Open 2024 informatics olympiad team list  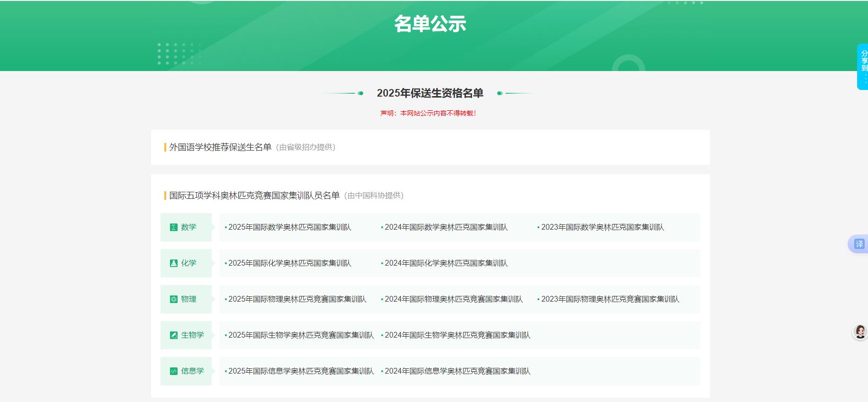457,371
